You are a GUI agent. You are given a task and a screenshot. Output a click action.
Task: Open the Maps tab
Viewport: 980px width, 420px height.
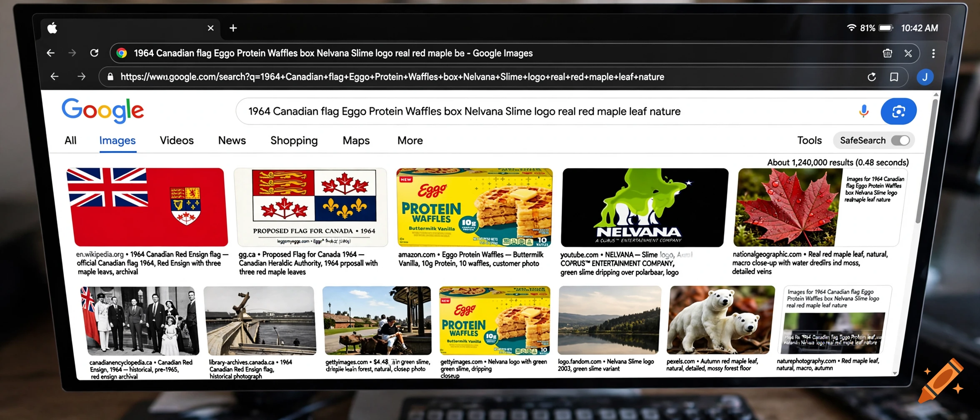[356, 141]
